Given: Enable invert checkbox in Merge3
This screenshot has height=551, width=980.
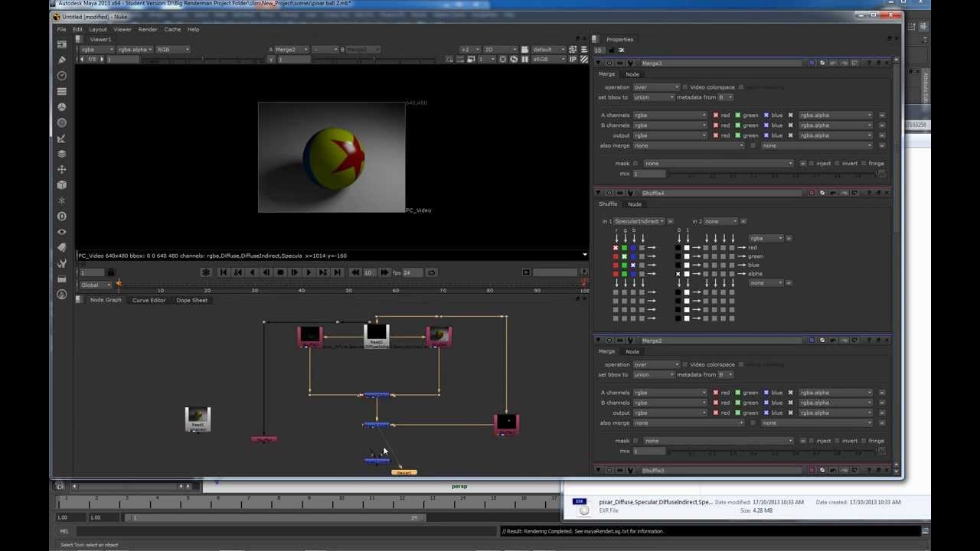Looking at the screenshot, I should [x=837, y=163].
